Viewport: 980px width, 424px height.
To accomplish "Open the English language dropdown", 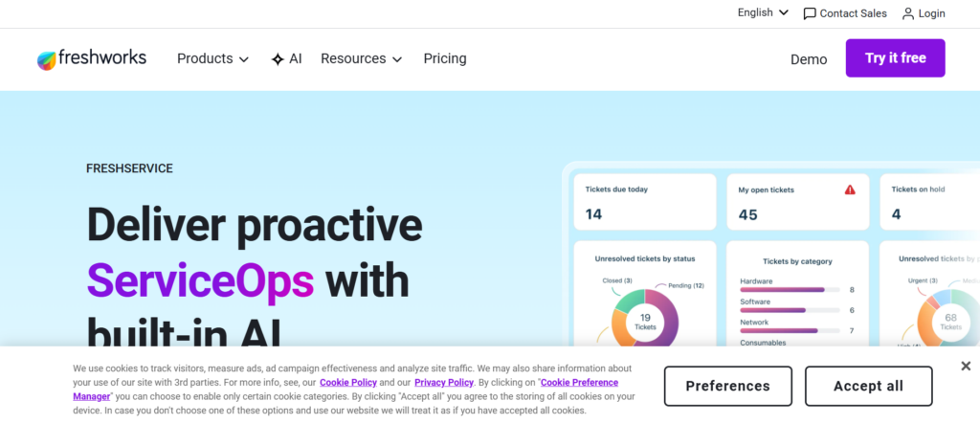I will 763,13.
